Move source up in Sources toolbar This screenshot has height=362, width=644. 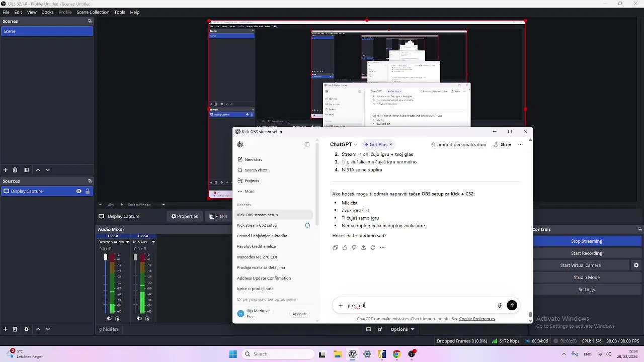click(x=38, y=329)
